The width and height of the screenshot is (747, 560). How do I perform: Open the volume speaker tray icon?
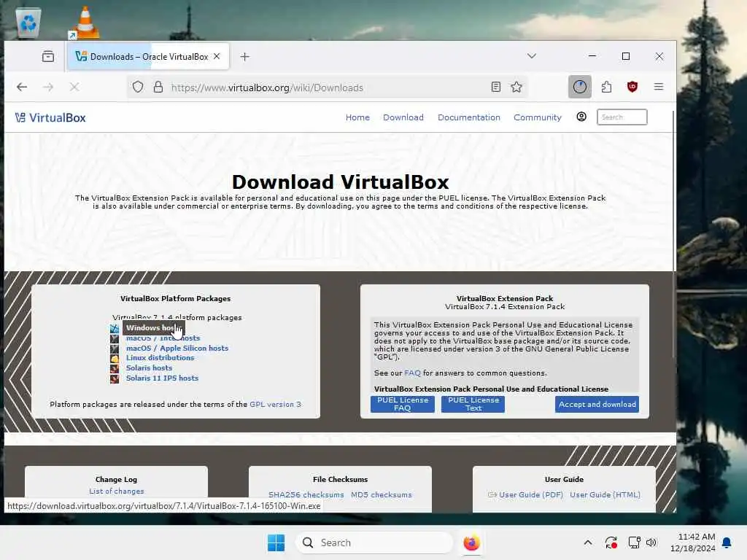pyautogui.click(x=651, y=542)
